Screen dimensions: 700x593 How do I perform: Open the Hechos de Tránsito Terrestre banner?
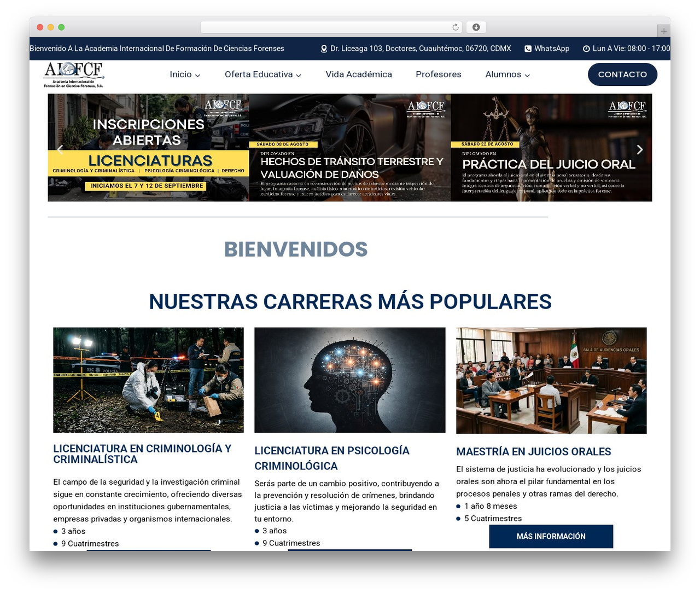(350, 148)
